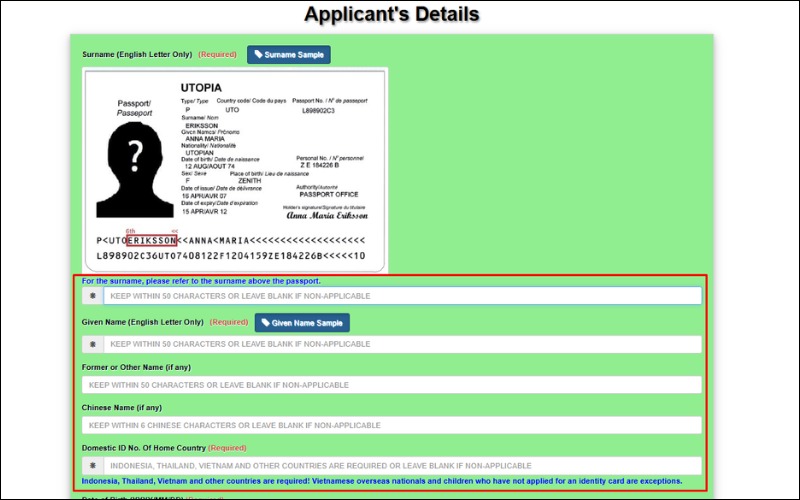Click the Chinese Name input field
Screen dimensions: 800x500
click(392, 425)
